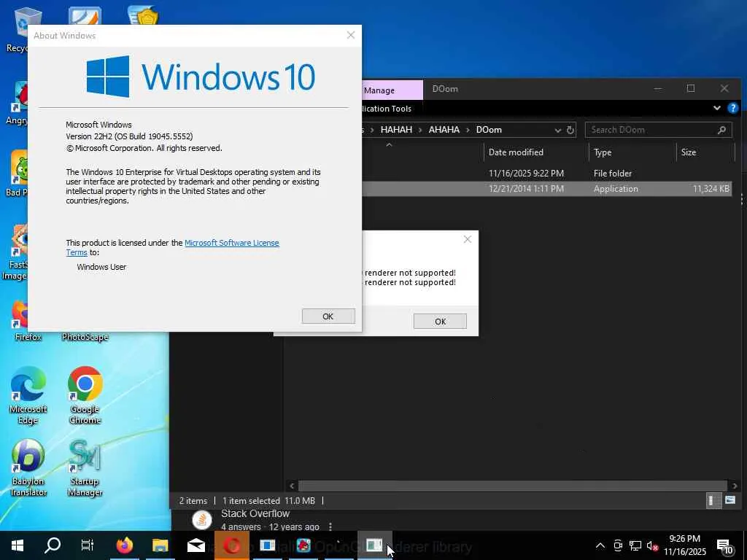Switch to Firefox in the taskbar
Viewport: 747px width, 560px height.
pos(124,545)
